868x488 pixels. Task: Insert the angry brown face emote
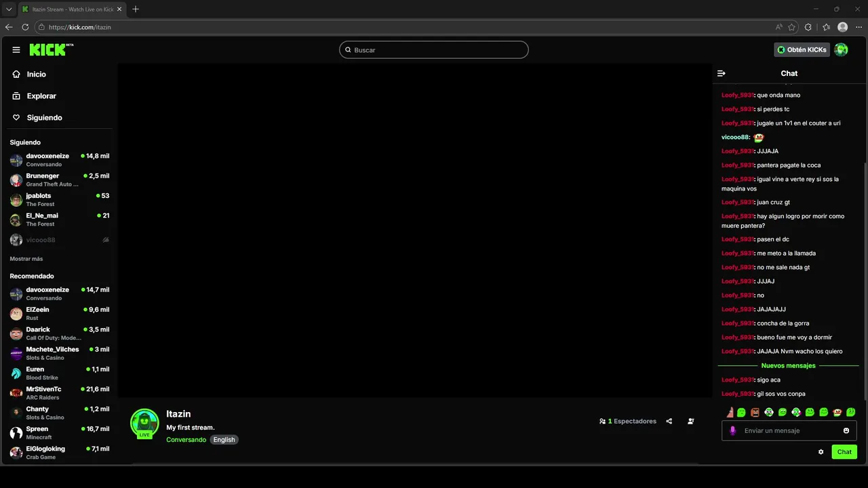point(755,412)
